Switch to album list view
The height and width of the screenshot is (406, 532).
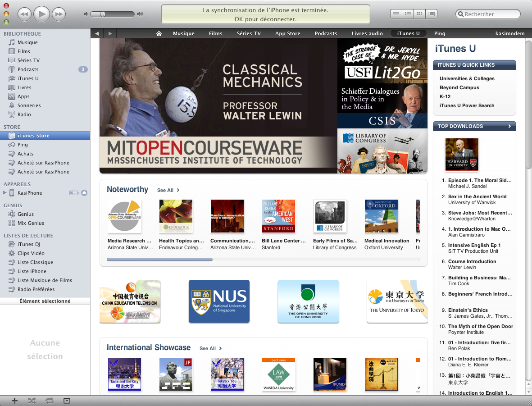(408, 14)
